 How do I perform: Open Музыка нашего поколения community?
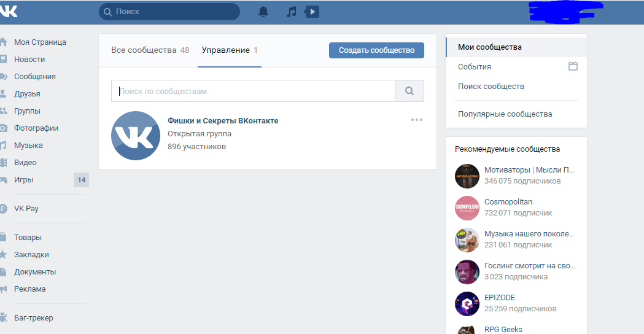pos(529,234)
